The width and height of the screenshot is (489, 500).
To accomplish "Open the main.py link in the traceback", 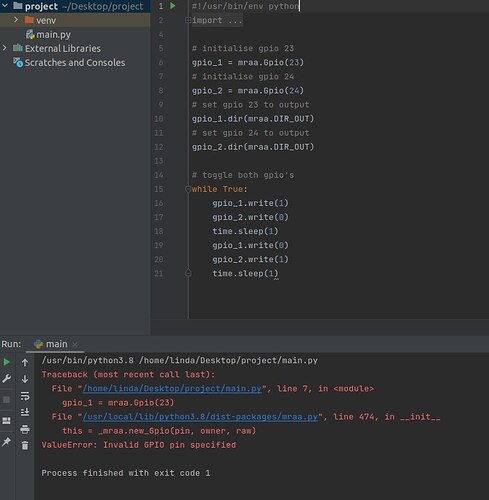I will [172, 389].
